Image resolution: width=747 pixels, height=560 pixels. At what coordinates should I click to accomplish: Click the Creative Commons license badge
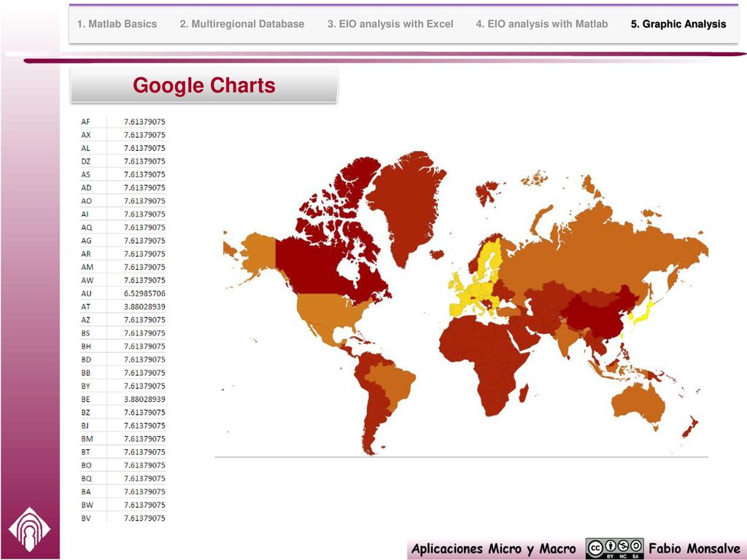click(614, 548)
